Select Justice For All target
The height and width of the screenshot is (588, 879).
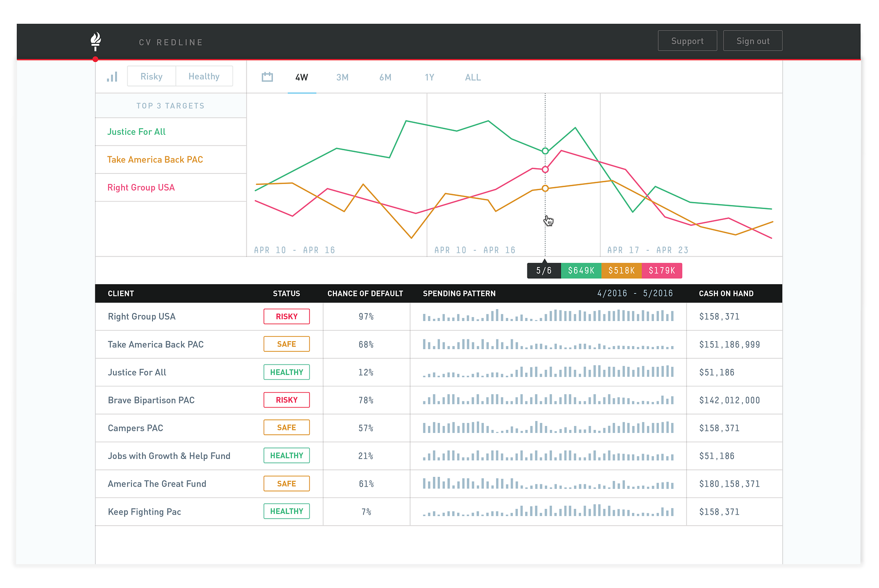coord(137,132)
